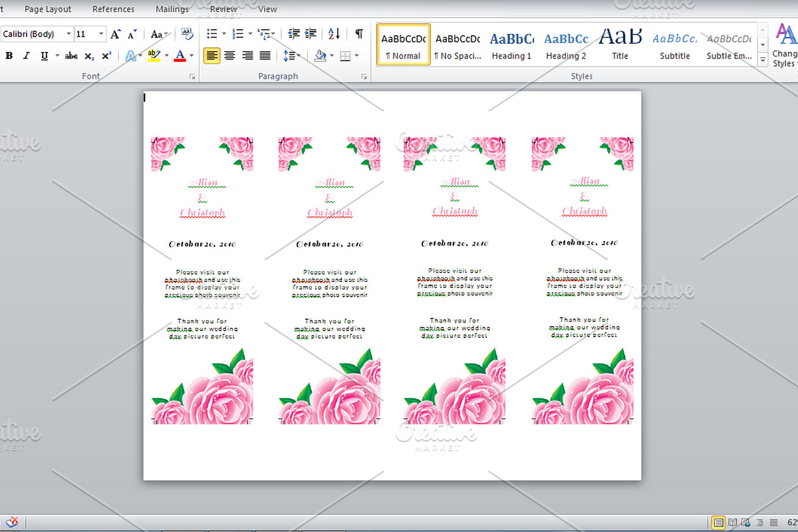
Task: Click the Clear Formatting eraser icon
Action: click(x=187, y=34)
